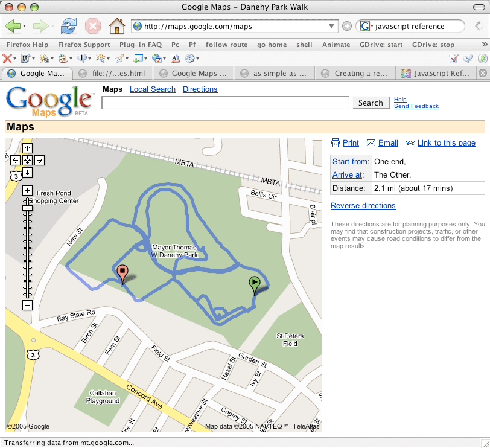Click the red X Disable icon in developer toolbar

click(x=7, y=59)
